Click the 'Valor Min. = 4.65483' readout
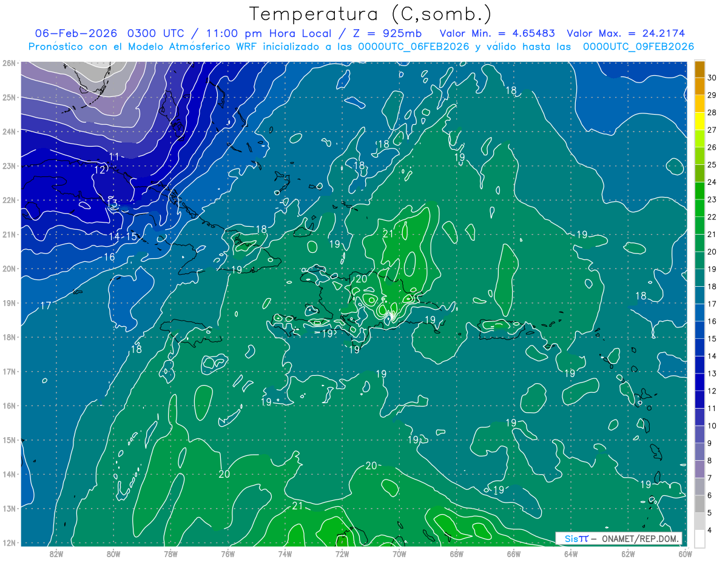Viewport: 728px width, 562px height. (497, 33)
